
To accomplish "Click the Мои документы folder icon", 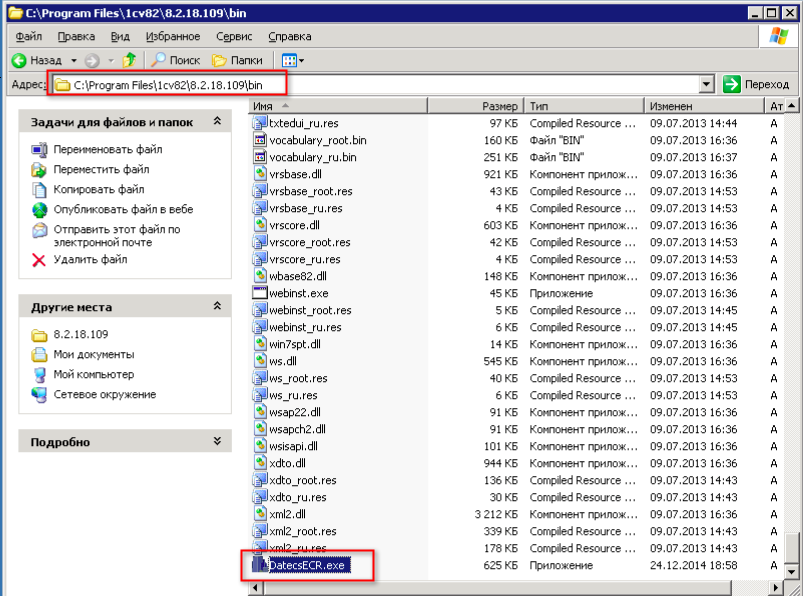I will click(39, 354).
